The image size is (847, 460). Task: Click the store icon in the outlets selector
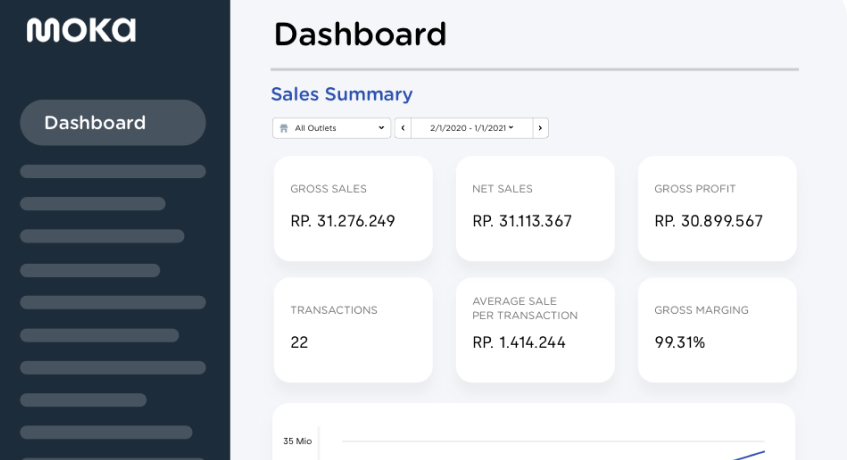click(284, 128)
